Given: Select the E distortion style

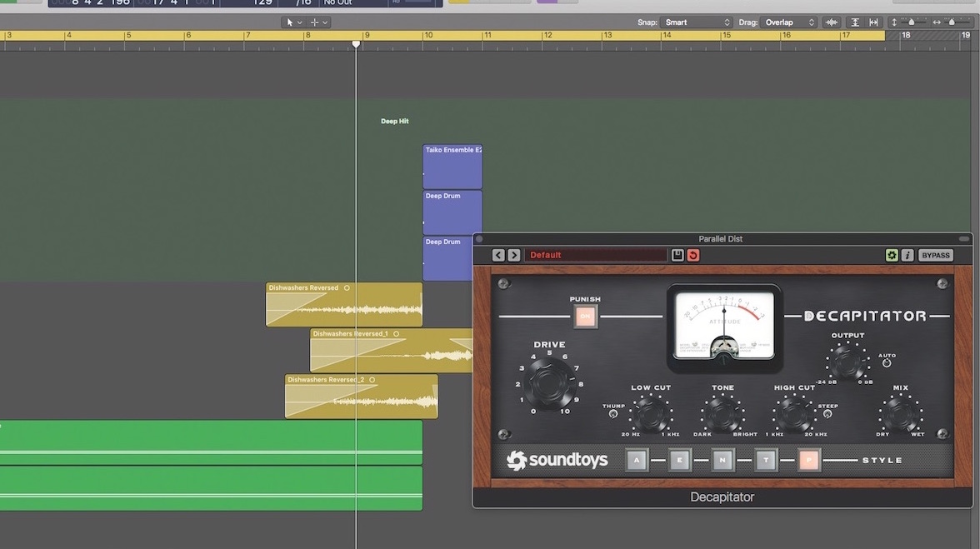Looking at the screenshot, I should point(679,461).
